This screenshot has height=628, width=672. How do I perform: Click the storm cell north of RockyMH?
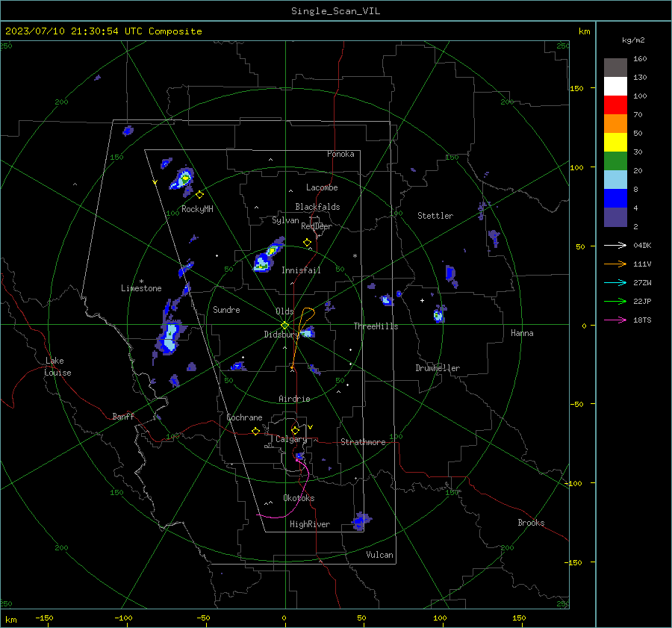[183, 179]
